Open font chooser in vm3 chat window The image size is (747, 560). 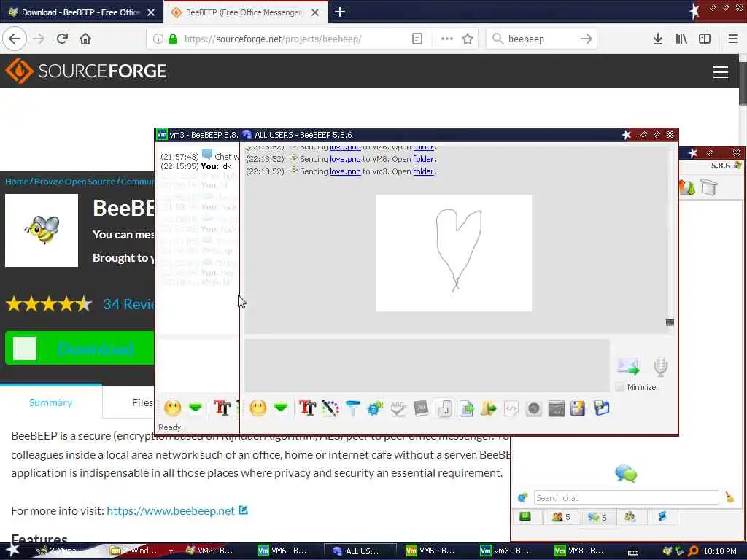pos(222,408)
